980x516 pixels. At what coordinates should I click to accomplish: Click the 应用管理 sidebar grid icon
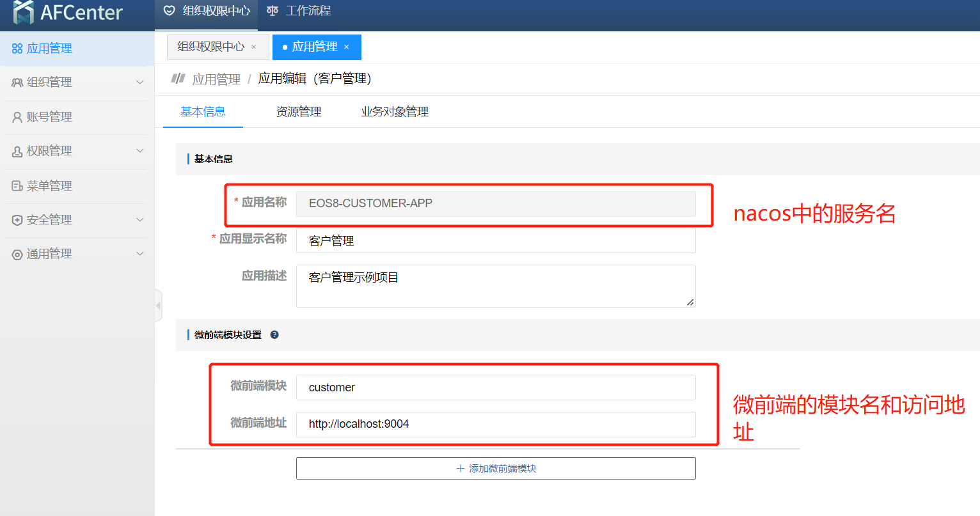coord(17,49)
